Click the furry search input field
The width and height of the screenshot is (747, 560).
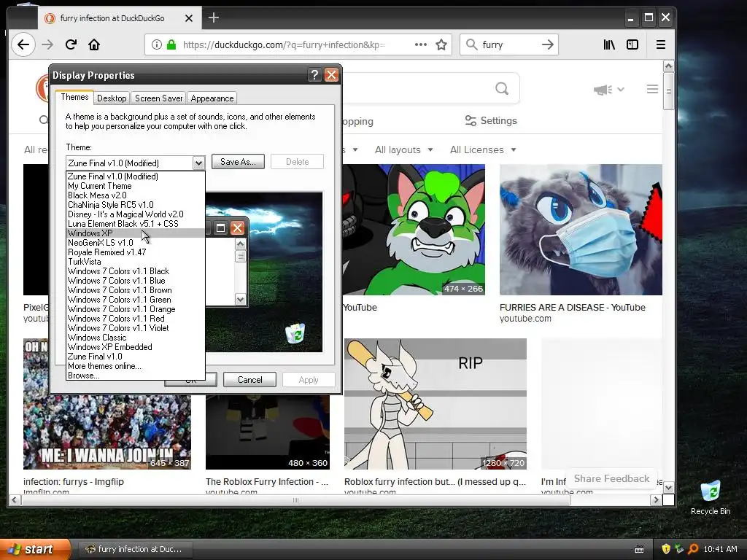(508, 44)
